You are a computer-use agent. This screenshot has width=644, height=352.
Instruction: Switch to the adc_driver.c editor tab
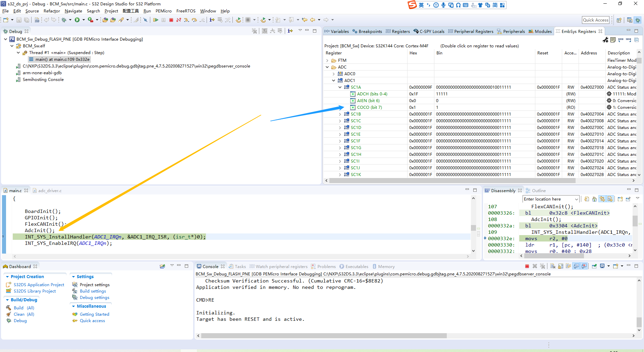(50, 190)
